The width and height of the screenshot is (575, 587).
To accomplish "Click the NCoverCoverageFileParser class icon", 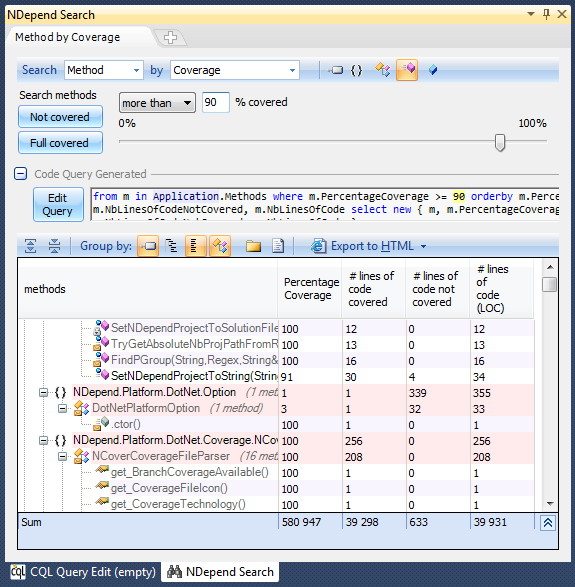I will click(x=81, y=456).
